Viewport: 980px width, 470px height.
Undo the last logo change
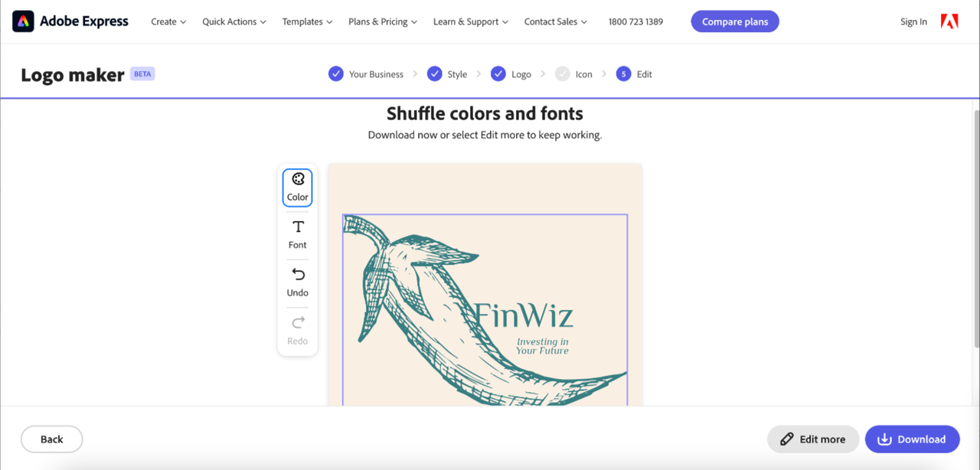[x=298, y=282]
